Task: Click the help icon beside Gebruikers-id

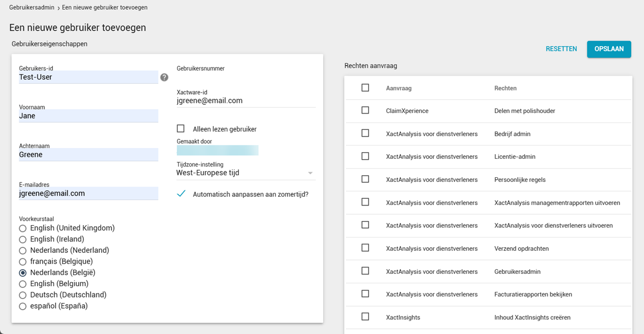Action: point(164,77)
